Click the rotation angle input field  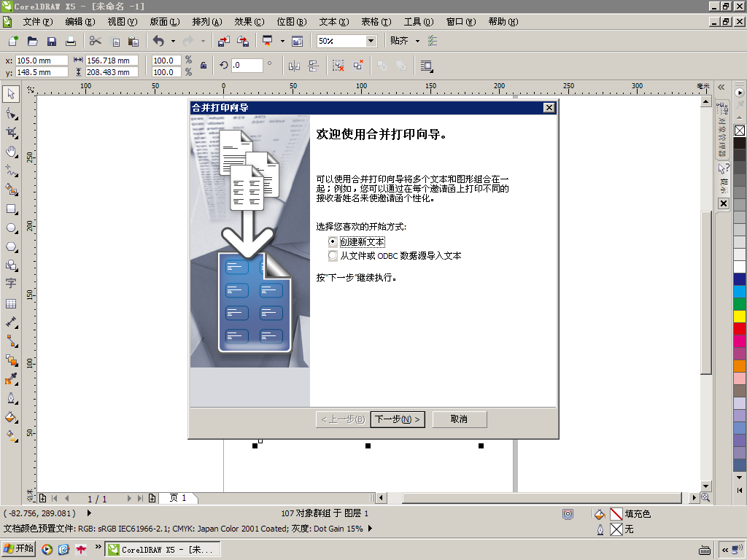247,65
